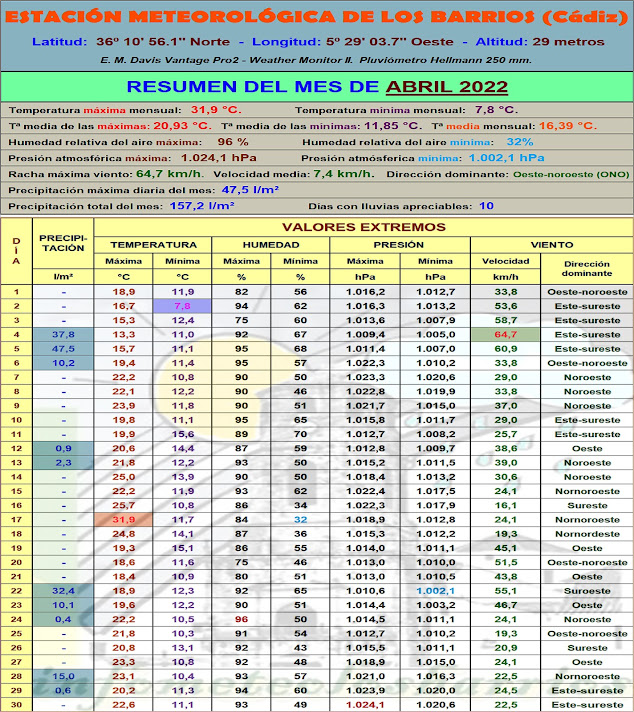
Task: Click the 'TEMPERATURA' column group header
Action: [x=154, y=245]
